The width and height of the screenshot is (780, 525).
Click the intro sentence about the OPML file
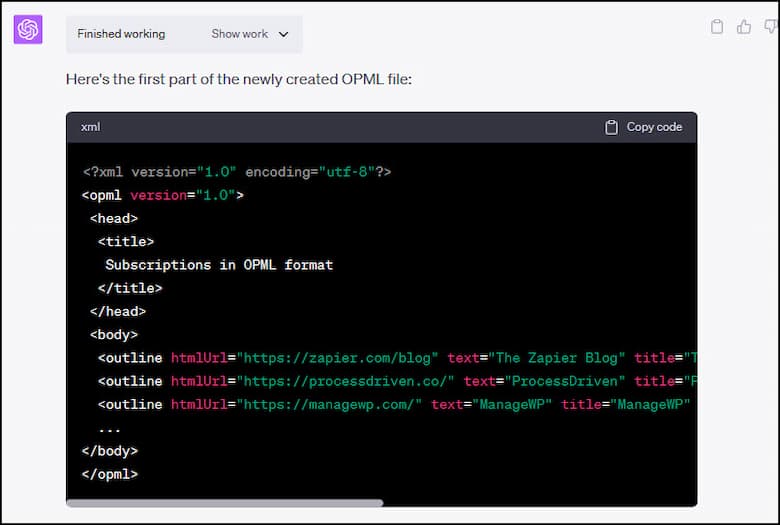tap(238, 78)
